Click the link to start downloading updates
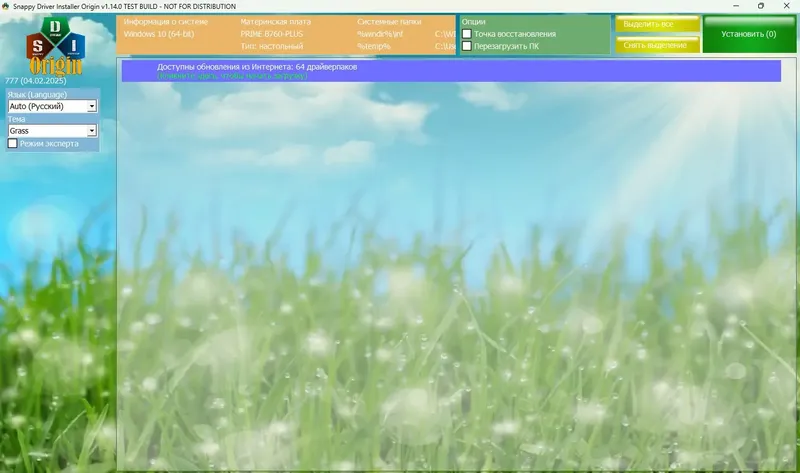The image size is (800, 473). coord(232,76)
